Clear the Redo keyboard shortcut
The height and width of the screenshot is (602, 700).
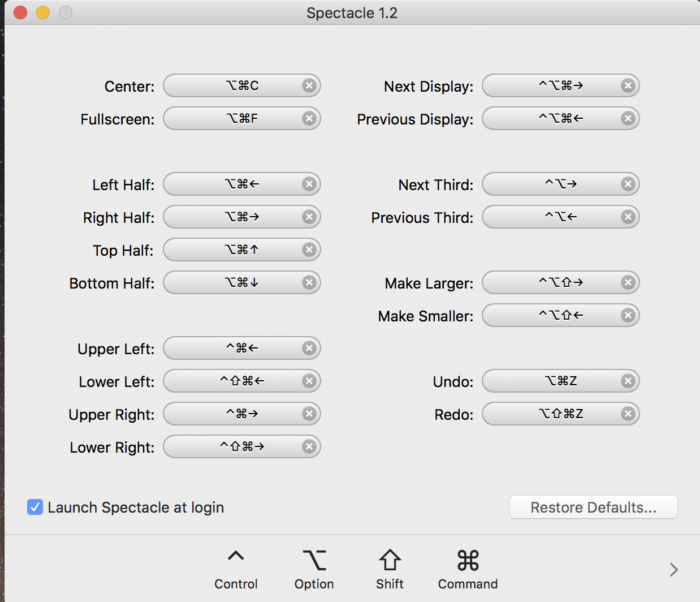(x=628, y=414)
